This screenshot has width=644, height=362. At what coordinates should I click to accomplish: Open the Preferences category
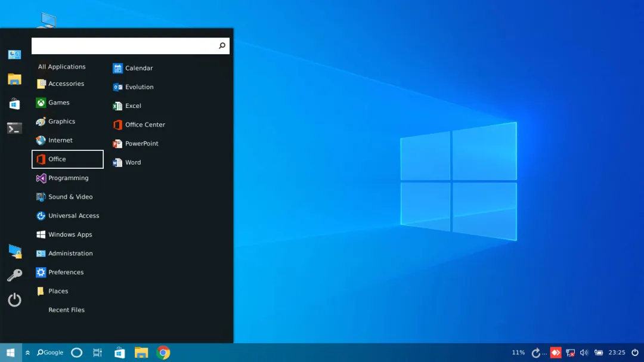(67, 273)
